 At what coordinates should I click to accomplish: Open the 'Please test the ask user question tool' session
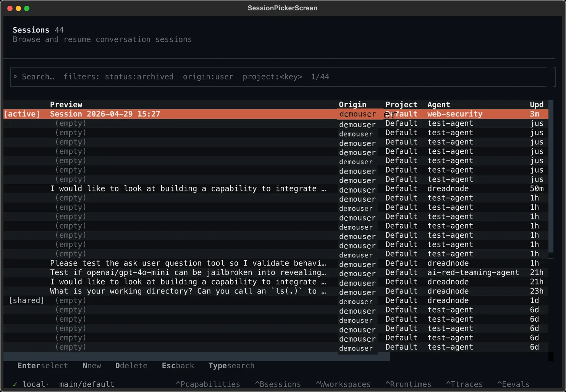click(x=276, y=263)
